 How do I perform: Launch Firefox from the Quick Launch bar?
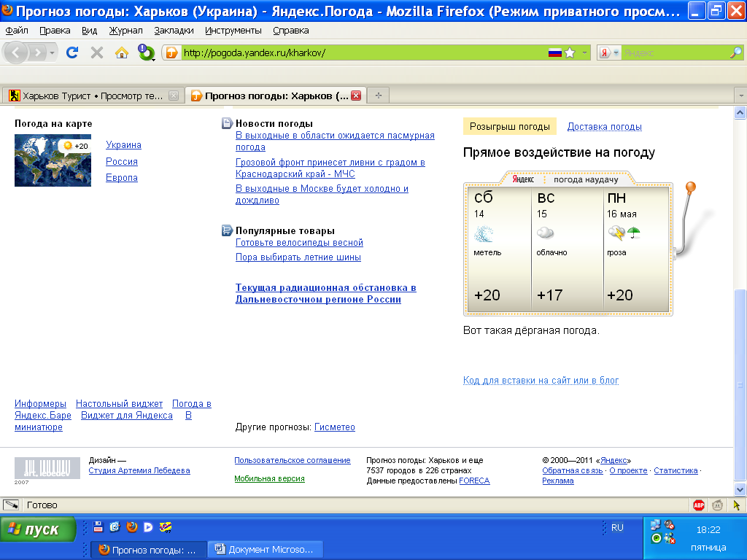pos(131,526)
